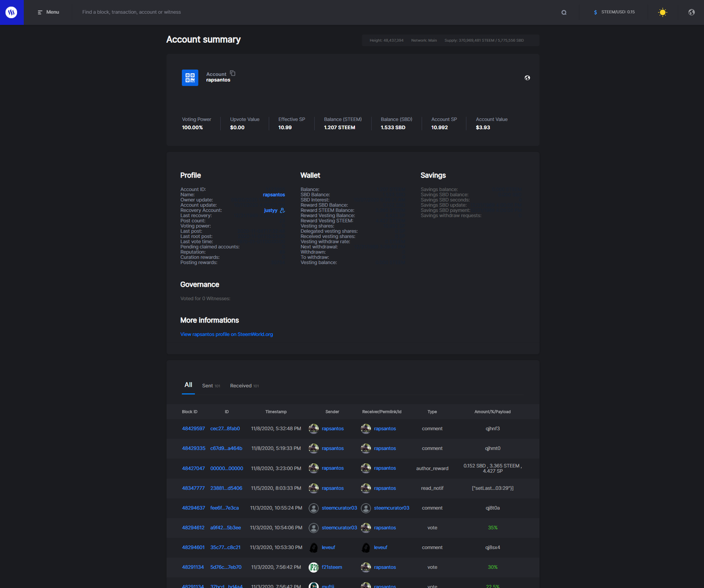Click the 35% vote amount
704x588 pixels.
pos(493,528)
